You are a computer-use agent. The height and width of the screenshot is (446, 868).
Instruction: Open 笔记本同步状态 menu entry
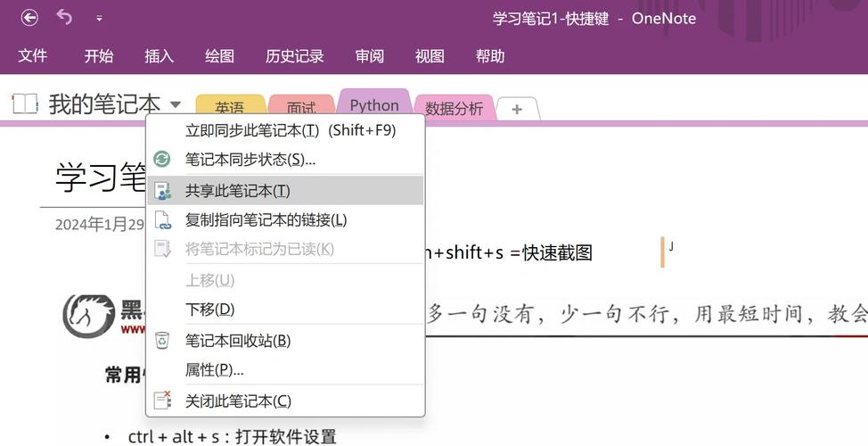click(286, 160)
